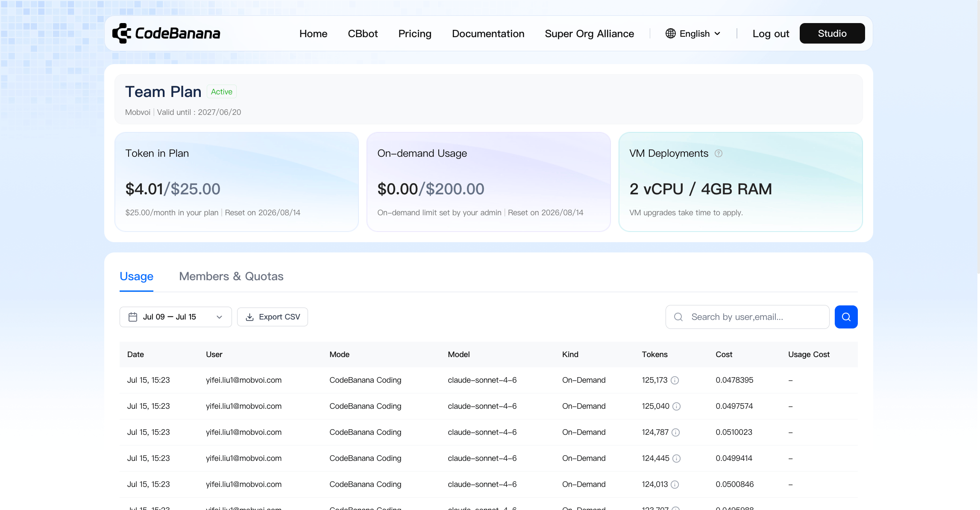Focus the Search by user, email field
The width and height of the screenshot is (980, 510).
[x=747, y=317]
